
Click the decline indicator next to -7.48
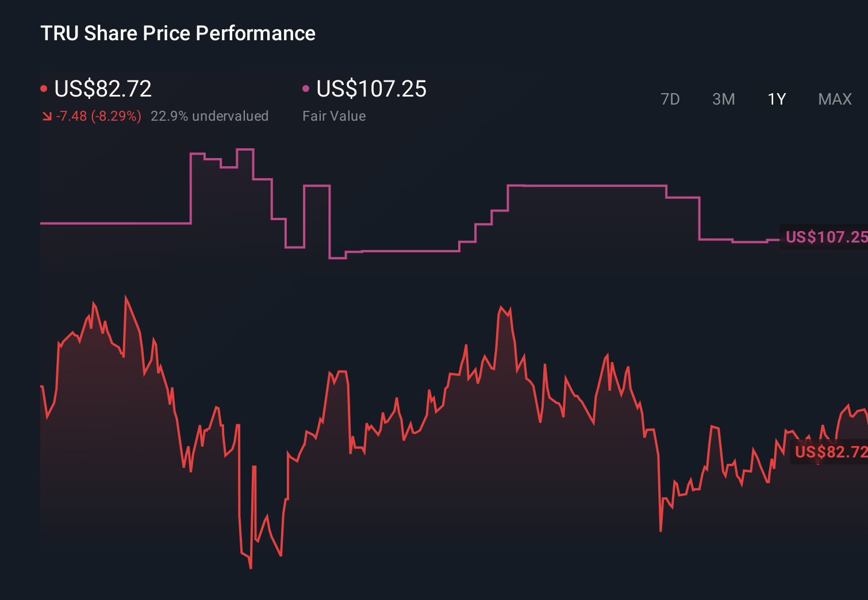[47, 116]
